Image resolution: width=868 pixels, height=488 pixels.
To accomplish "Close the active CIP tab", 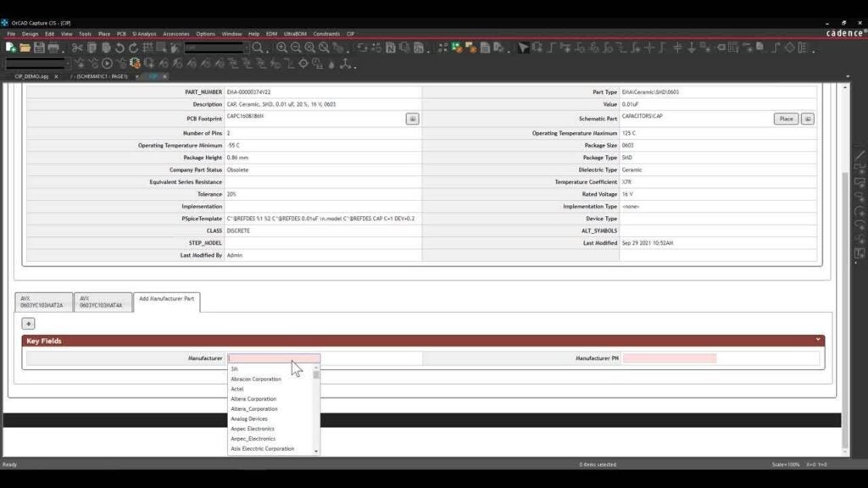I will (x=164, y=76).
